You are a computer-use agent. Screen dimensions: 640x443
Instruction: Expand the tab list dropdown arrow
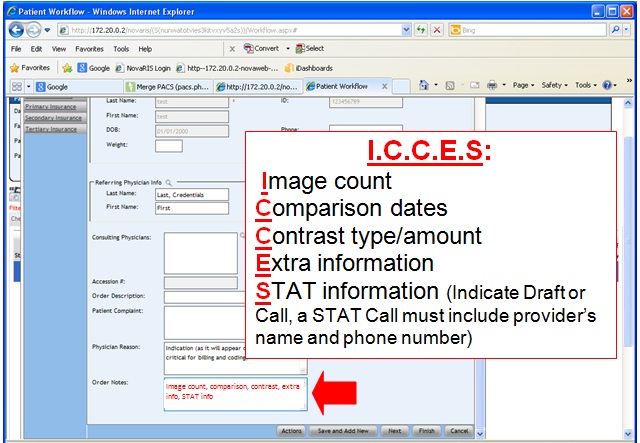[x=29, y=87]
